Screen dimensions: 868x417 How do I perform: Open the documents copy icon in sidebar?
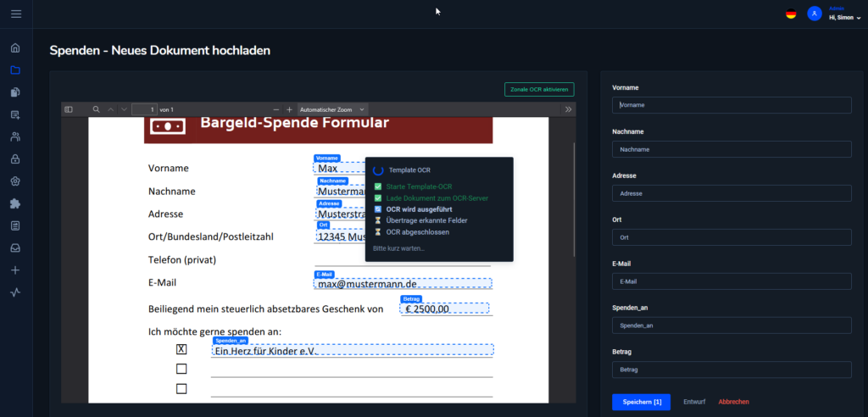pos(15,92)
